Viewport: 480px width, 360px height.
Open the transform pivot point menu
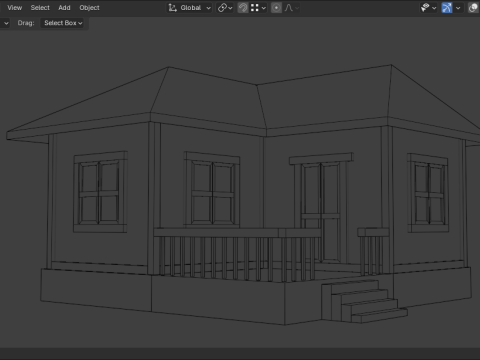coord(225,8)
